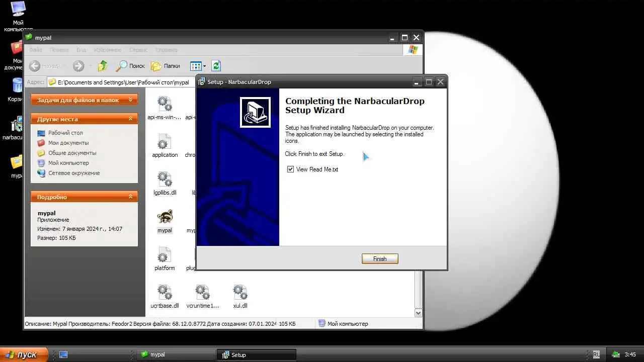This screenshot has width=644, height=362.
Task: Click the clock showing 3:45
Action: coord(630,354)
